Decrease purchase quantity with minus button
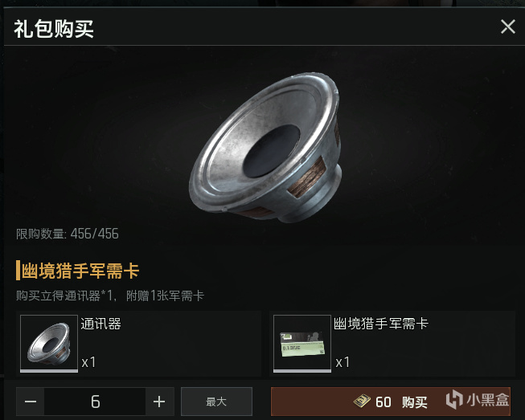The height and width of the screenshot is (420, 525). (x=31, y=402)
